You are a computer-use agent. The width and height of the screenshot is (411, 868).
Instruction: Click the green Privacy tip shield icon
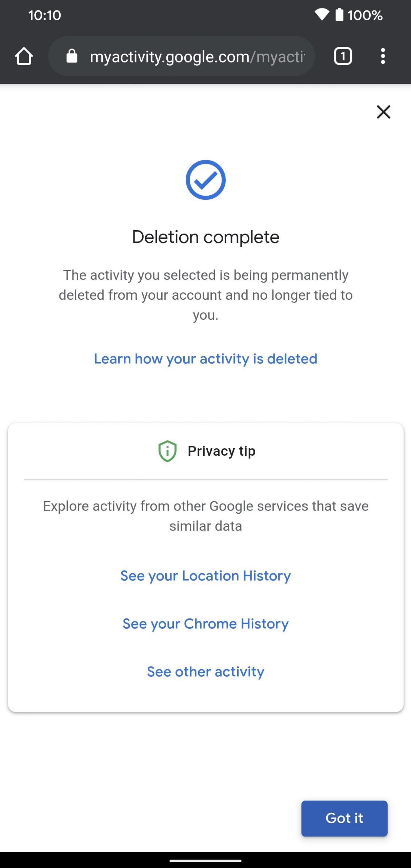pos(167,451)
